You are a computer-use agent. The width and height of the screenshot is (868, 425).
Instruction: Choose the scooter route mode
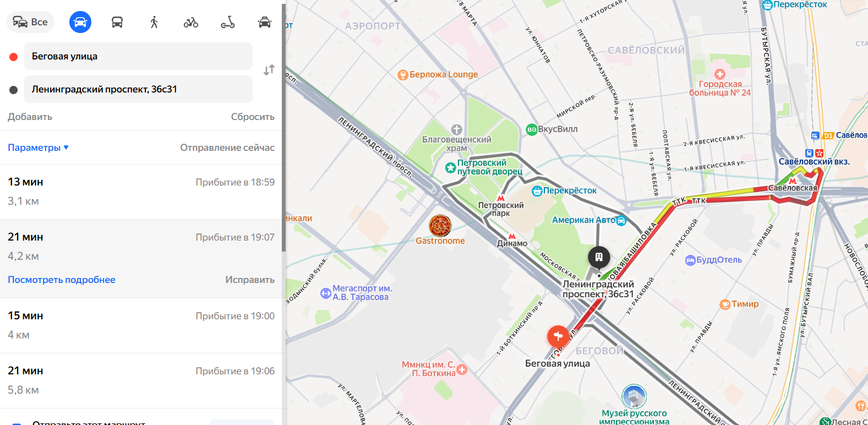[x=228, y=22]
